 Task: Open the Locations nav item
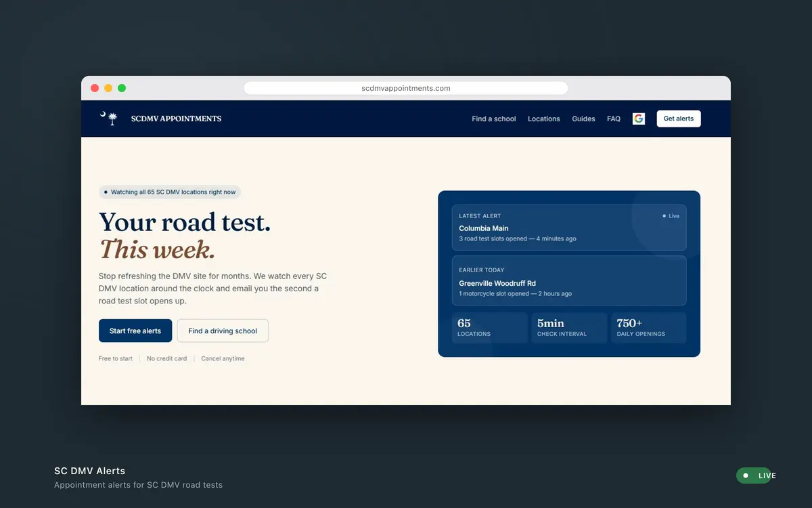[544, 119]
